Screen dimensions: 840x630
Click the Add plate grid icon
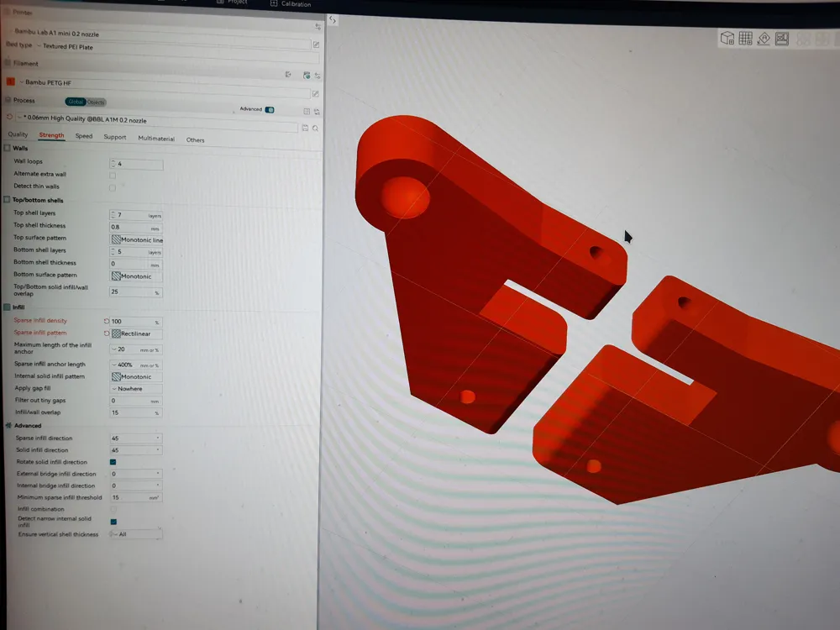(x=745, y=38)
